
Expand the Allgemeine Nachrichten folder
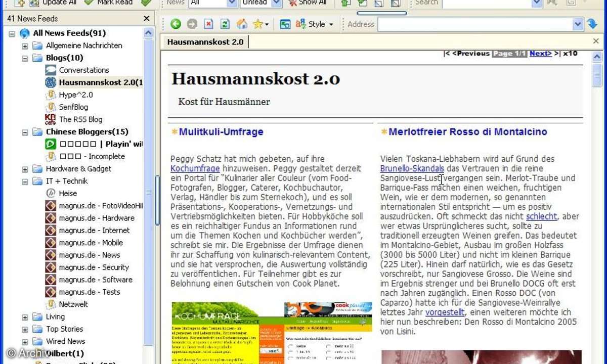[25, 45]
